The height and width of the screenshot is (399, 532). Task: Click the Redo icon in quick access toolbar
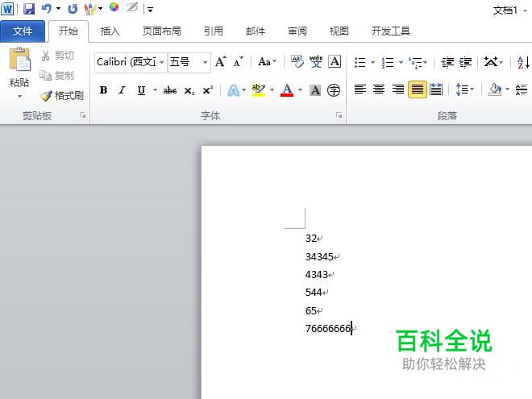tap(73, 9)
